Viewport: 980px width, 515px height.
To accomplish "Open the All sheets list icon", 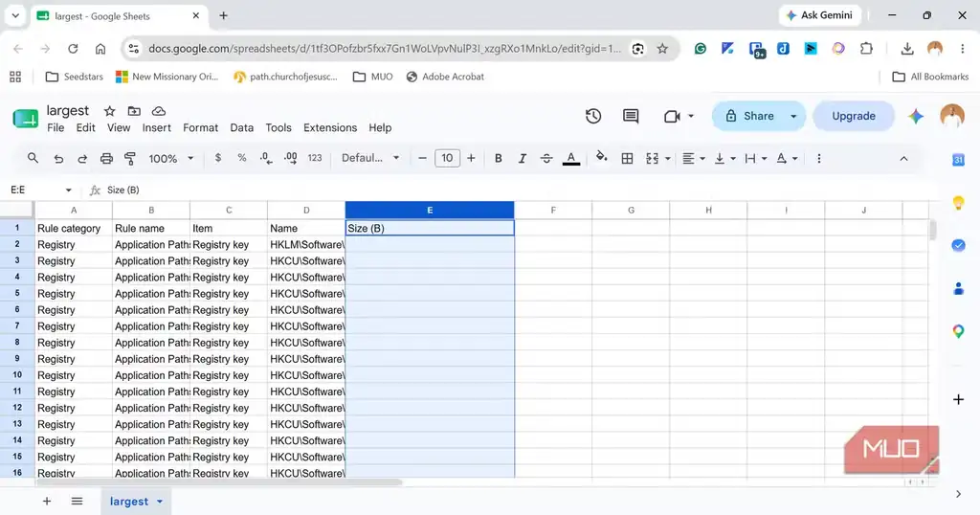I will click(x=77, y=502).
